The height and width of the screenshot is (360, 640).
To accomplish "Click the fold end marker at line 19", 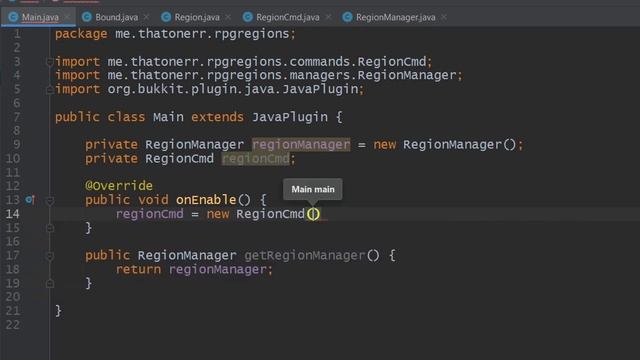I will tap(50, 283).
